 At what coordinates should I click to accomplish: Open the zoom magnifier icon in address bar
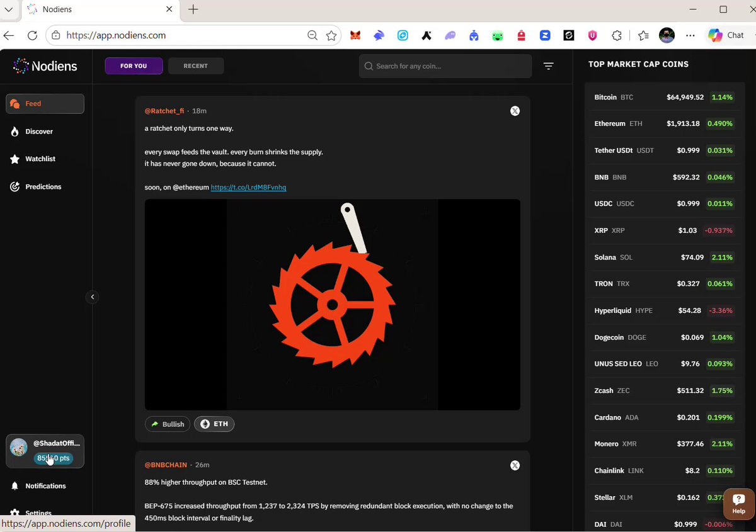point(312,35)
